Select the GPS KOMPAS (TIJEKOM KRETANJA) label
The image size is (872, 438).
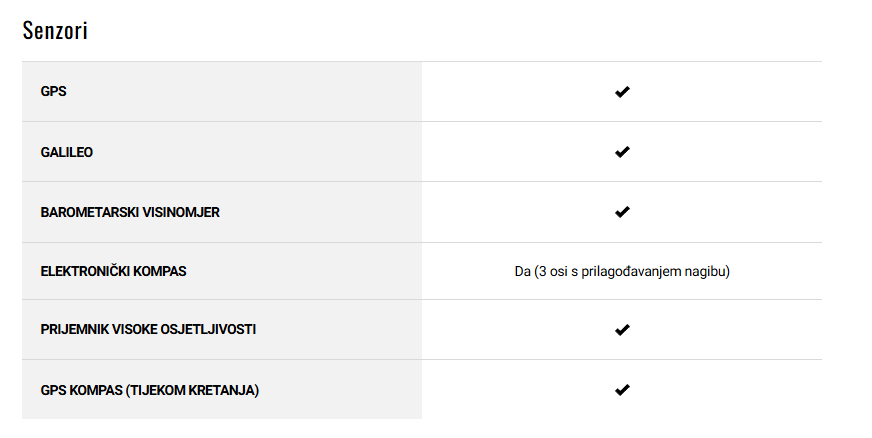[150, 390]
